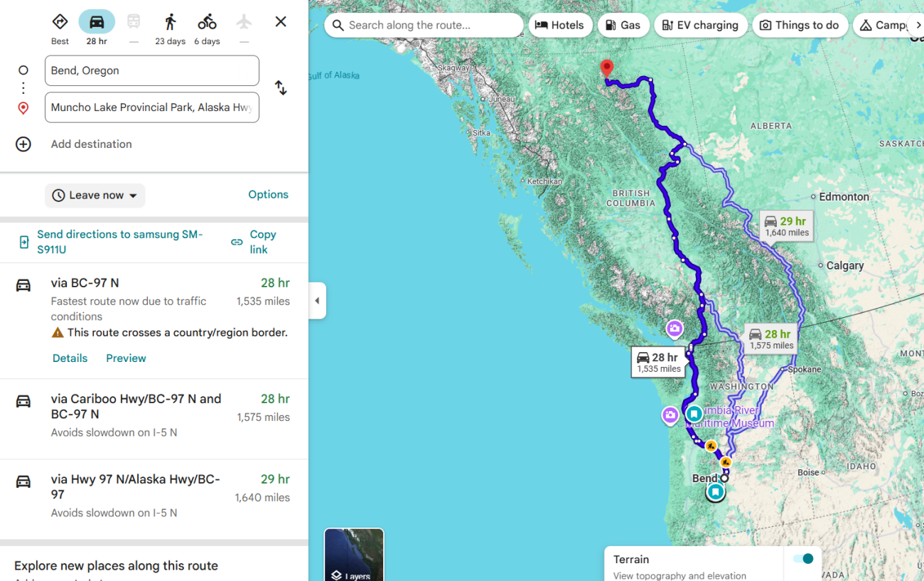
Task: Open route Options
Action: pyautogui.click(x=269, y=195)
